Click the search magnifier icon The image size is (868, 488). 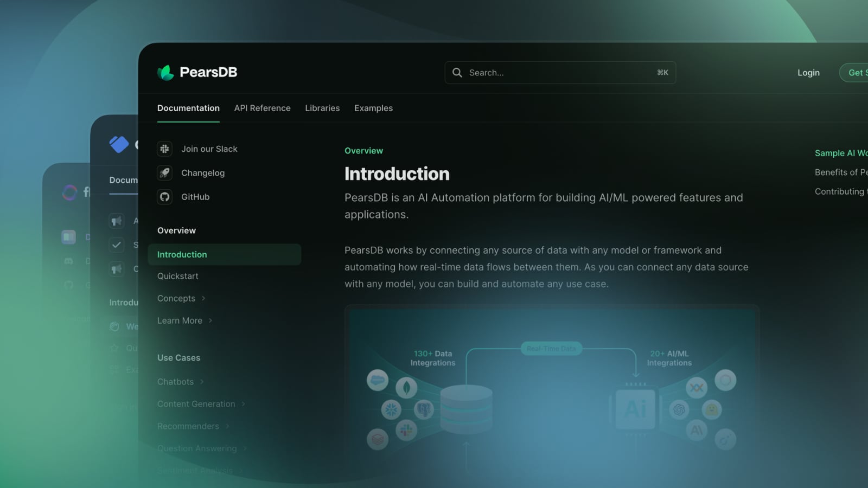457,73
